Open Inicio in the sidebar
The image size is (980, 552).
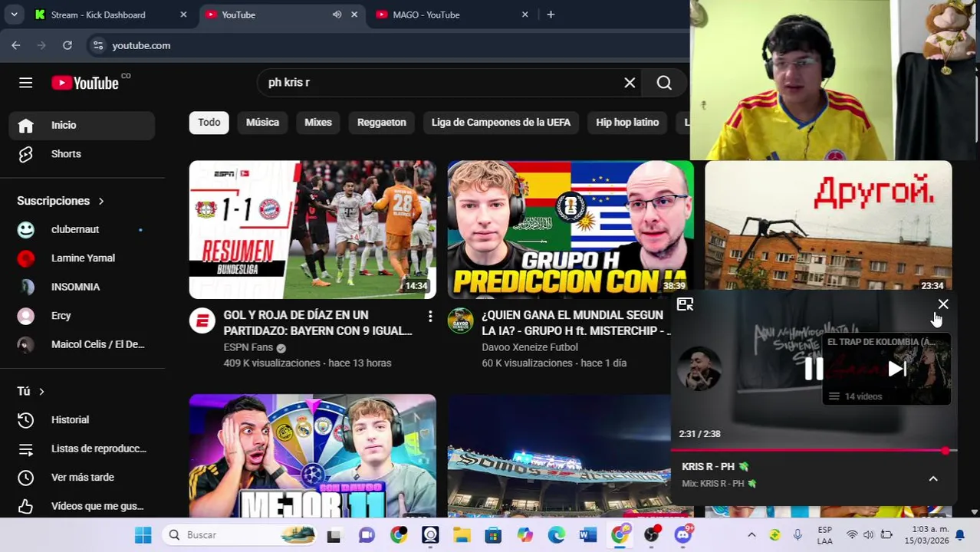[82, 125]
